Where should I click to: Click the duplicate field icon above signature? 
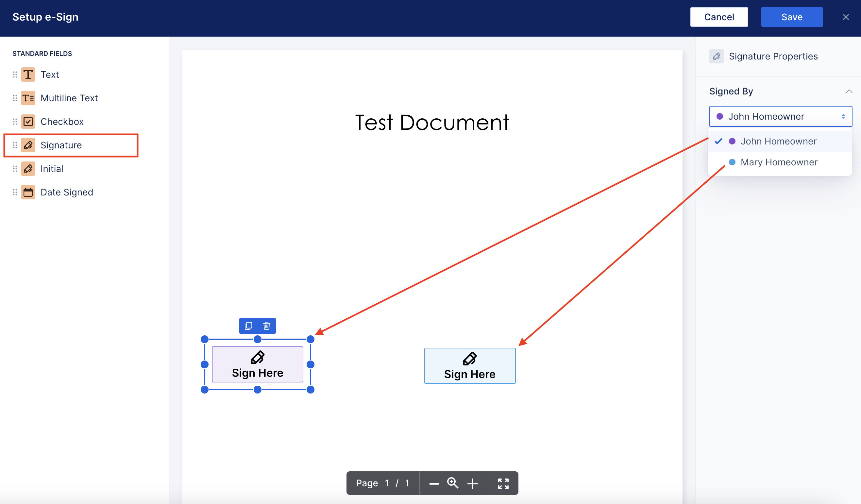pos(248,326)
